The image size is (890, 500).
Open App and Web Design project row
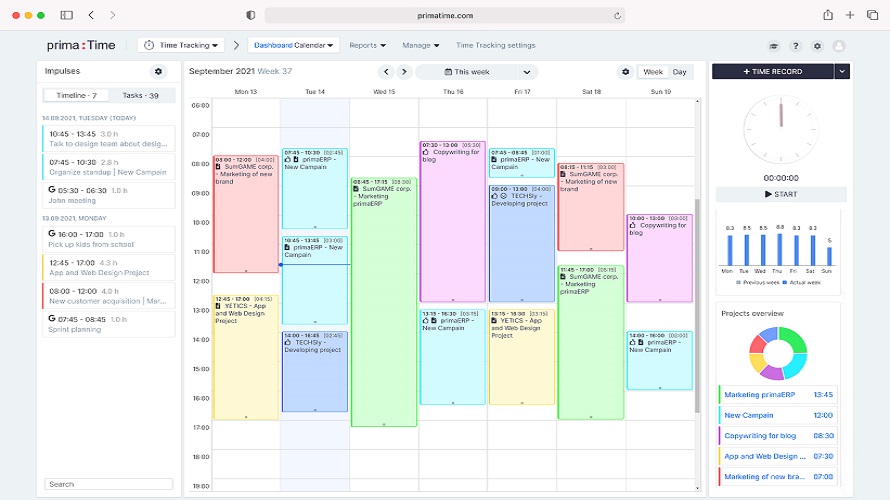pos(778,456)
